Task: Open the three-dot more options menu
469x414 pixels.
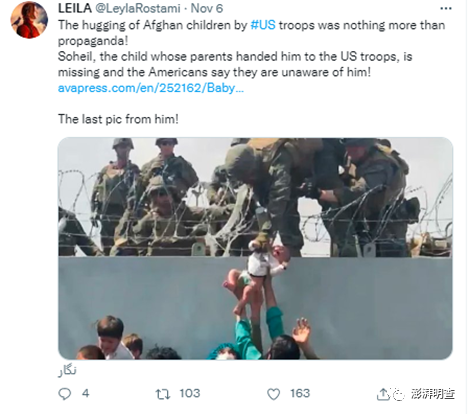Action: [x=446, y=9]
